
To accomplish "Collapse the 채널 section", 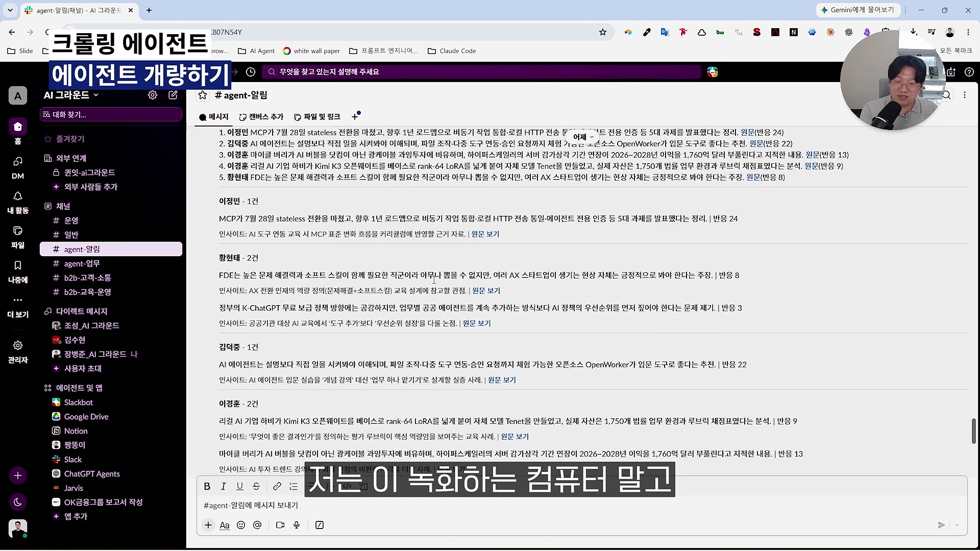I will (x=63, y=206).
